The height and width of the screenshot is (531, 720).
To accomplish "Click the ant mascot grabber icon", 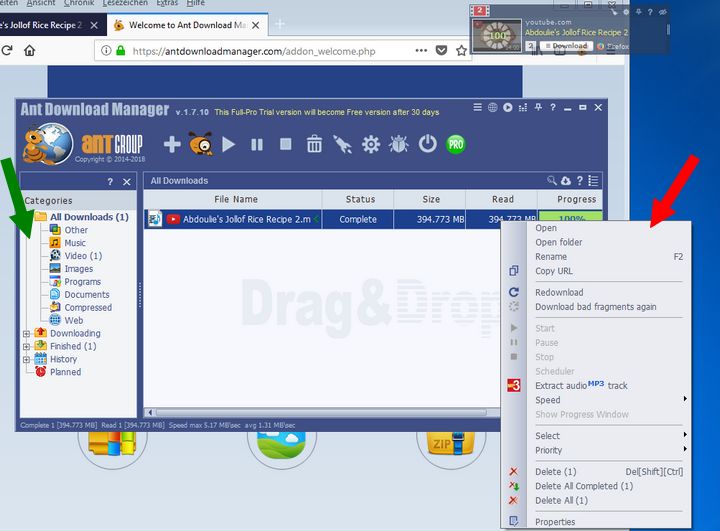I will (200, 143).
